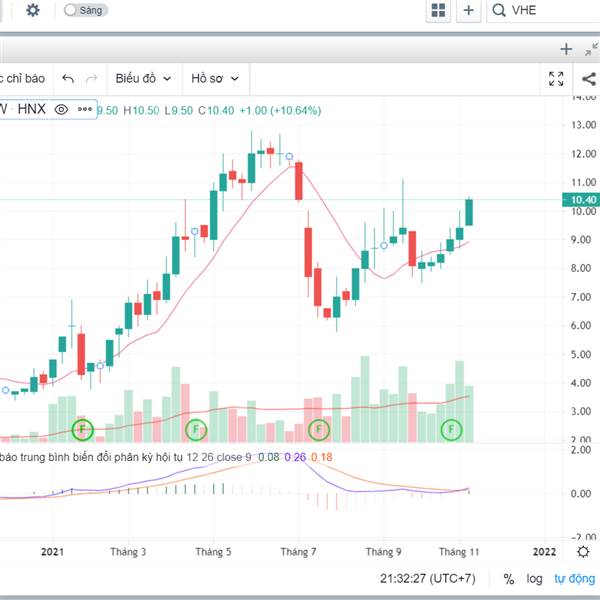Open the three-dots menu in the legend
Viewport: 600px width, 600px height.
pos(85,109)
